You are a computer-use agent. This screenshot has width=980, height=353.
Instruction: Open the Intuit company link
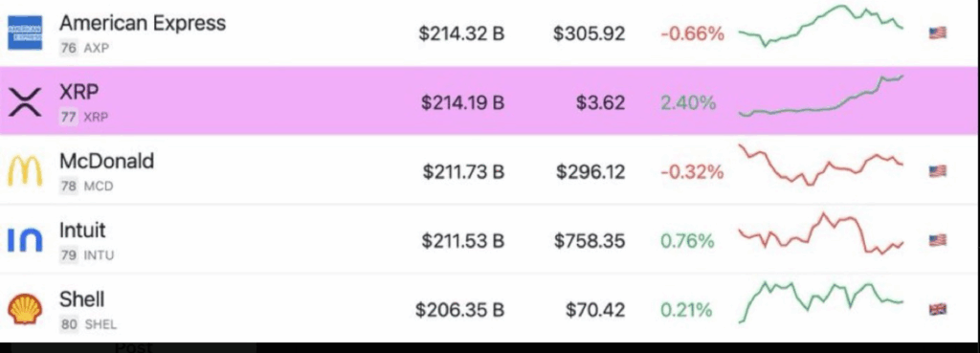(82, 230)
